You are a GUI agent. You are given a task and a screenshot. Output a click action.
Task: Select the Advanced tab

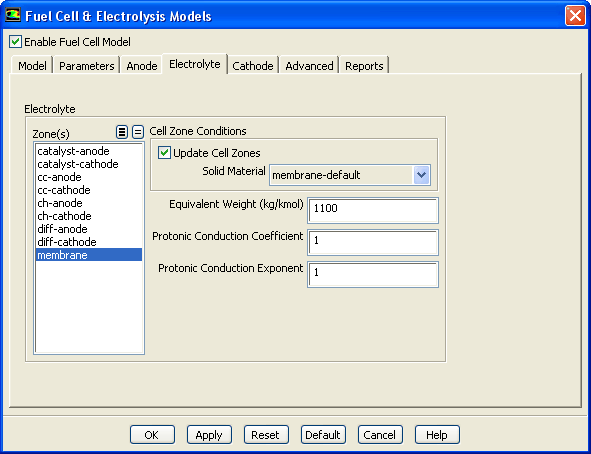coord(309,66)
